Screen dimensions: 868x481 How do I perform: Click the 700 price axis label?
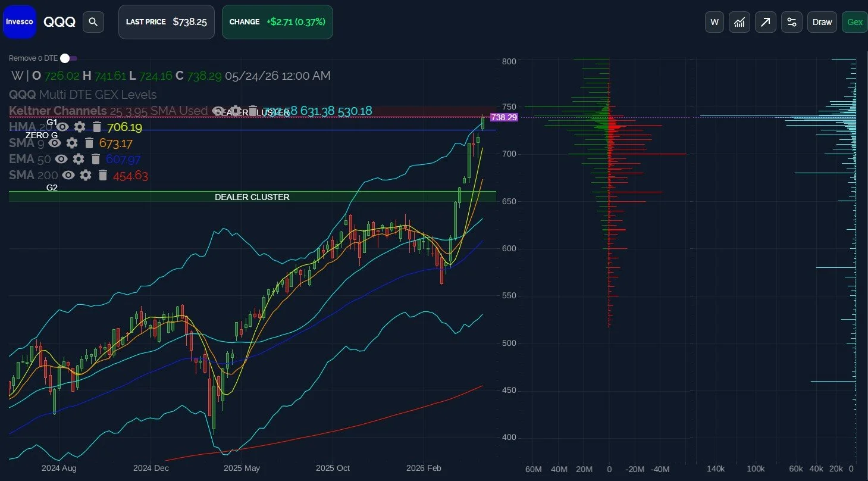coord(509,154)
